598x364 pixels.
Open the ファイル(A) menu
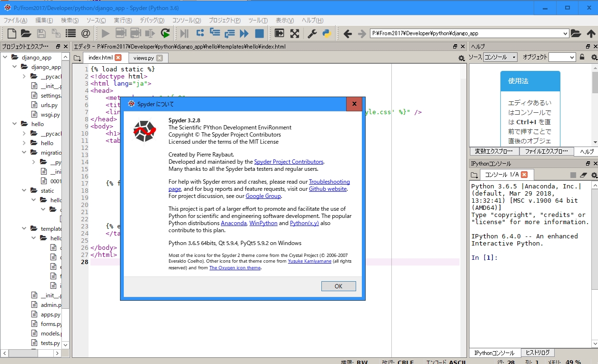[x=15, y=20]
